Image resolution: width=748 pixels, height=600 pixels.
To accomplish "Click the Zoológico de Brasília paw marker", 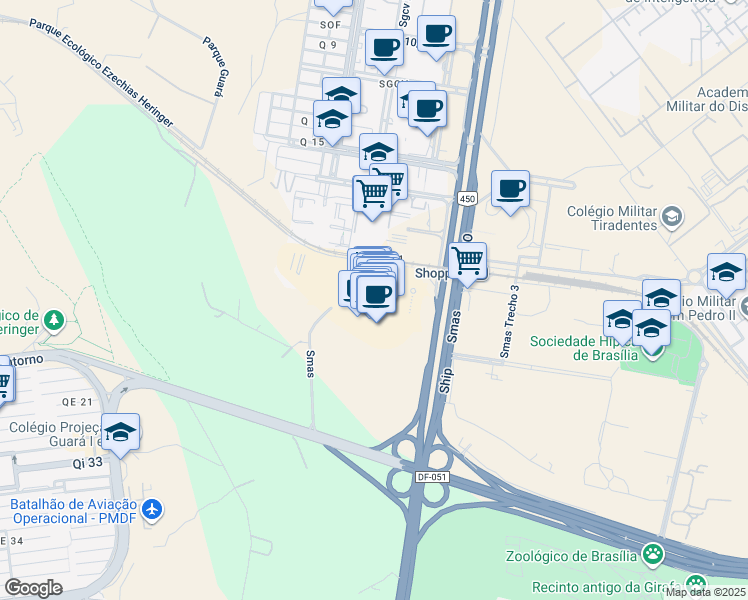I will (x=653, y=555).
